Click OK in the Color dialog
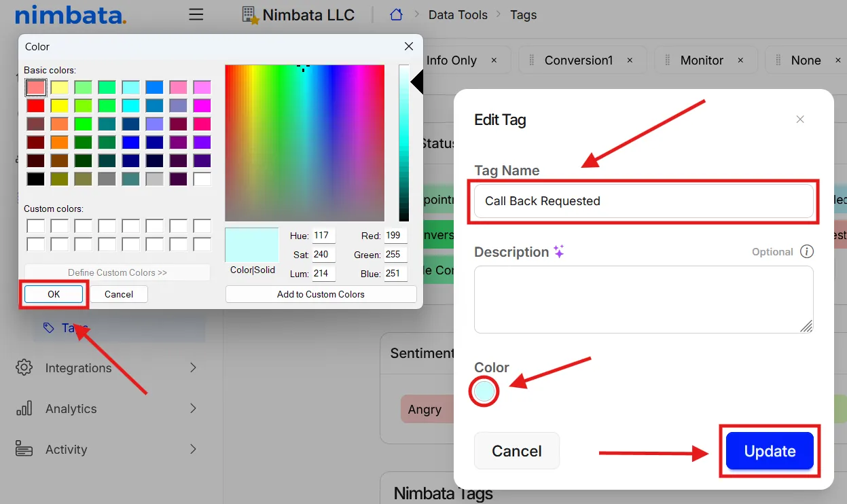 click(54, 294)
